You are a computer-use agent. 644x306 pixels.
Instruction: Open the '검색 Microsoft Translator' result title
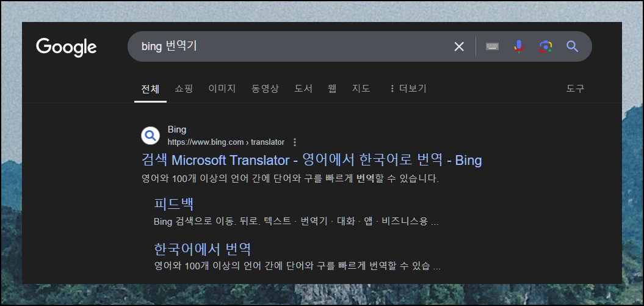(311, 160)
